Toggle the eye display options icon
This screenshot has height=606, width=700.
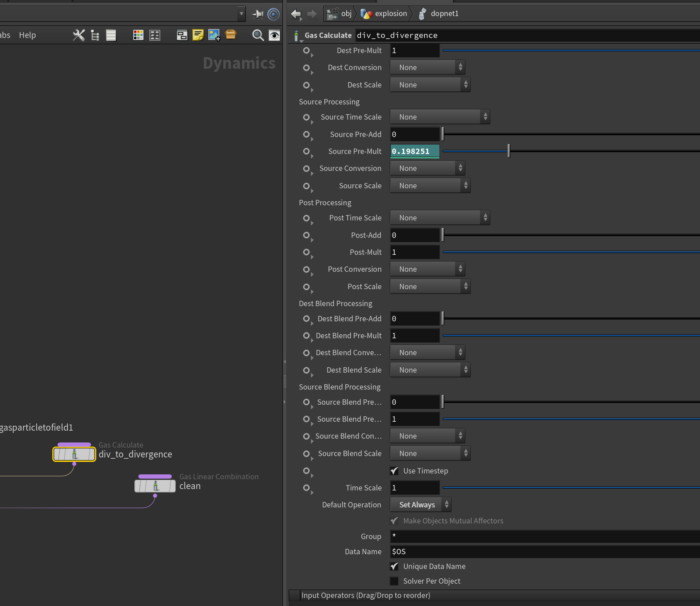coord(274,35)
